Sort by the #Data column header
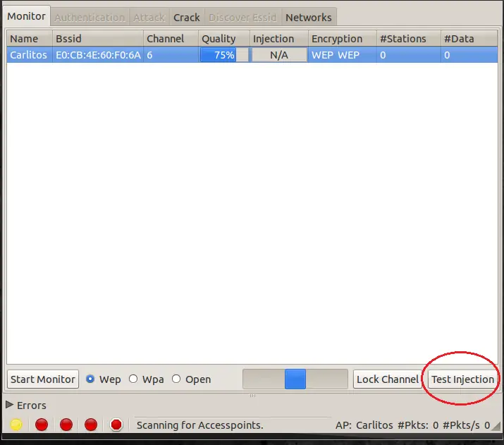 click(x=469, y=39)
